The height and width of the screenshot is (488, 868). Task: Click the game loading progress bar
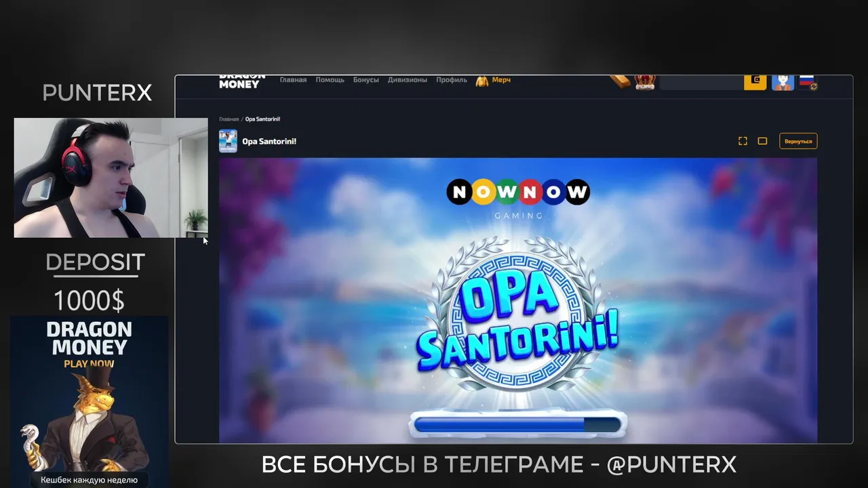coord(517,424)
